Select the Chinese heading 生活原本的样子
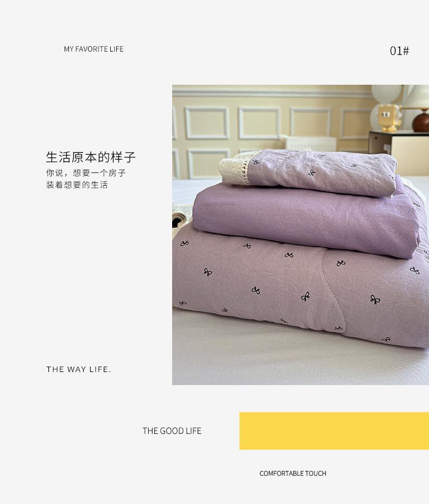The image size is (429, 504). 91,157
